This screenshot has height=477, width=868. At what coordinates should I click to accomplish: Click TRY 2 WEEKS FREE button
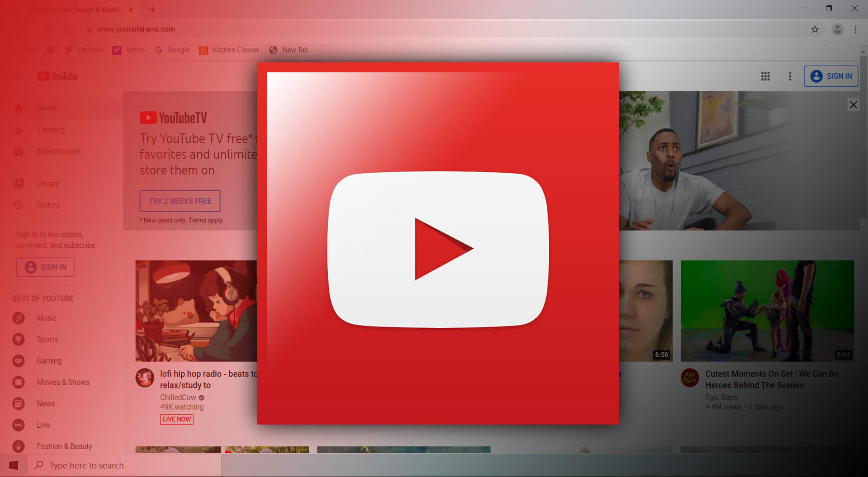180,201
